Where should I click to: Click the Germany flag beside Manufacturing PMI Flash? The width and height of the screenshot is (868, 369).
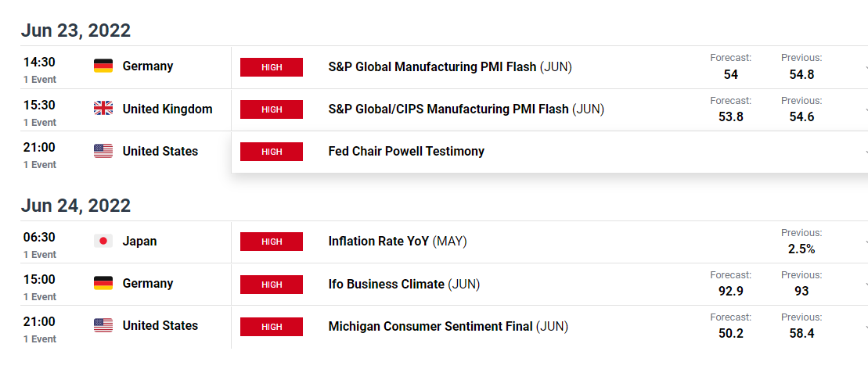click(x=103, y=66)
